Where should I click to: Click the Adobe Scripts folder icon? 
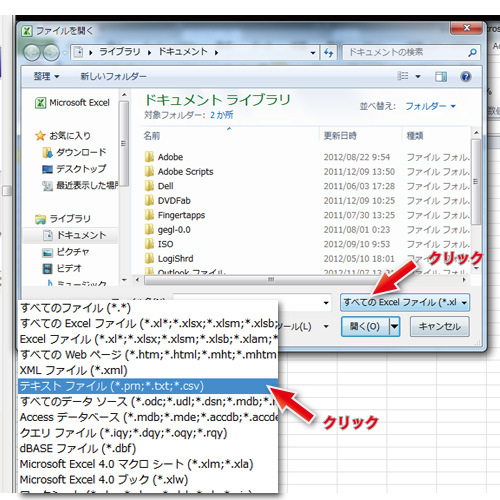tap(149, 171)
